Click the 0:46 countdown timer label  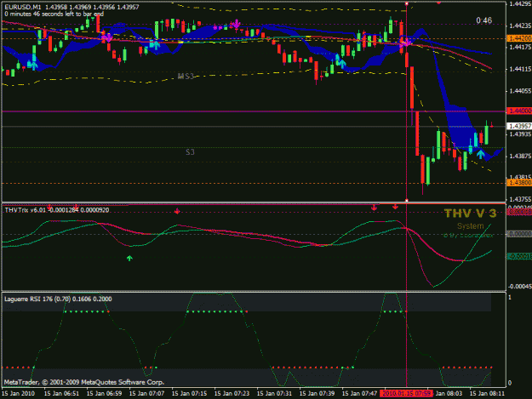tap(483, 20)
